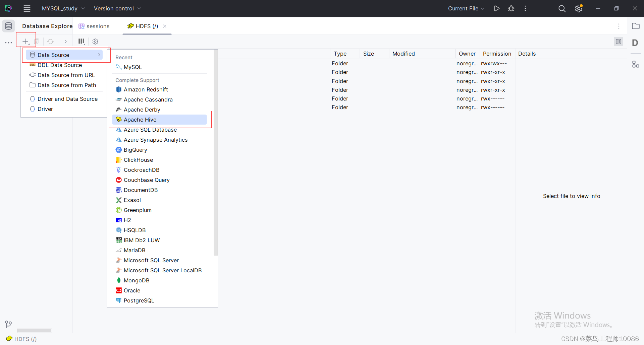This screenshot has width=644, height=345.
Task: Switch to the sessions tab
Action: pos(94,26)
